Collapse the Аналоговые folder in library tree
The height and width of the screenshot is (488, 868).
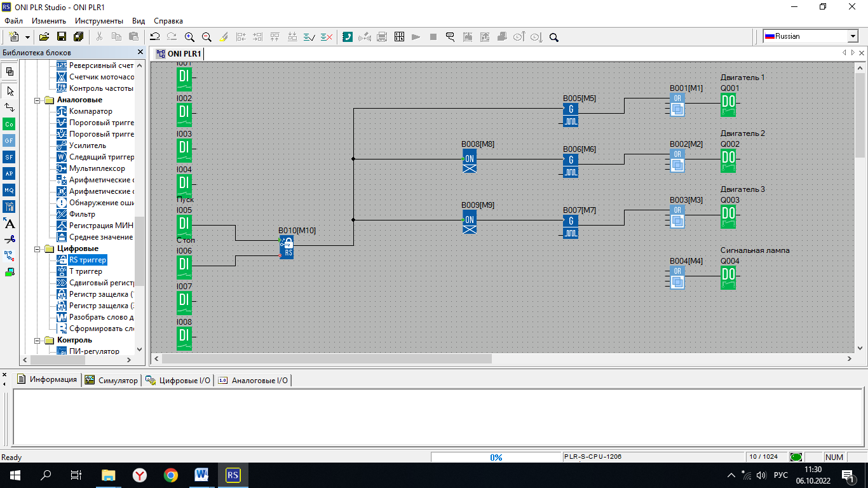[38, 100]
